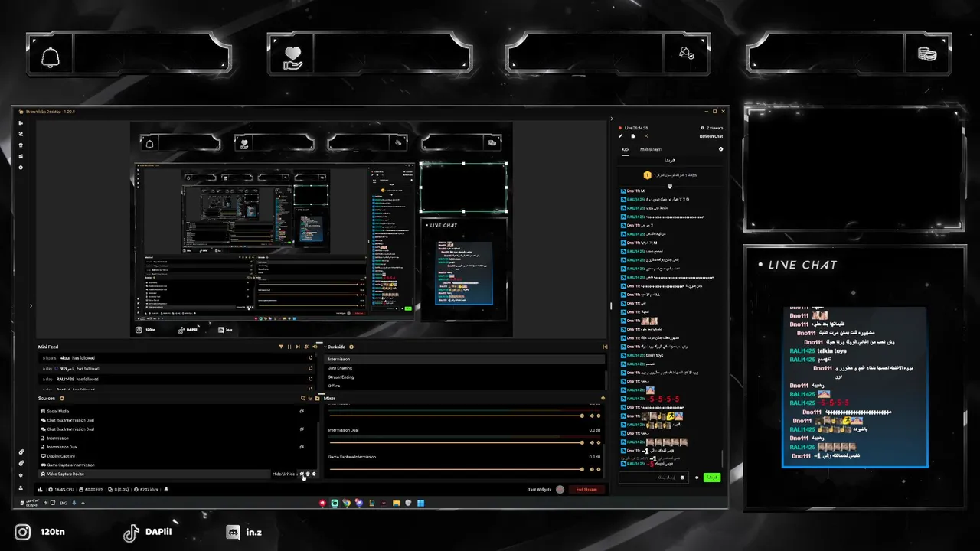980x551 pixels.
Task: Adjust the Intermission Dual volume slider
Action: coord(456,442)
